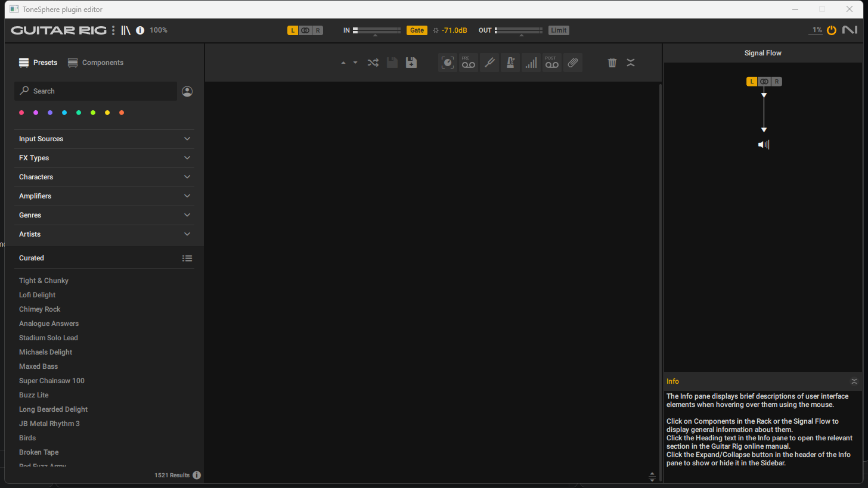The width and height of the screenshot is (868, 488).
Task: Clear the rack with trash icon
Action: [x=612, y=63]
